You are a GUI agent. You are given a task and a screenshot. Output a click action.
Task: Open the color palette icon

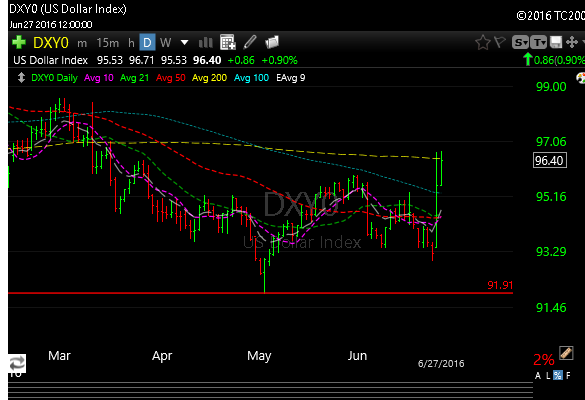(581, 78)
